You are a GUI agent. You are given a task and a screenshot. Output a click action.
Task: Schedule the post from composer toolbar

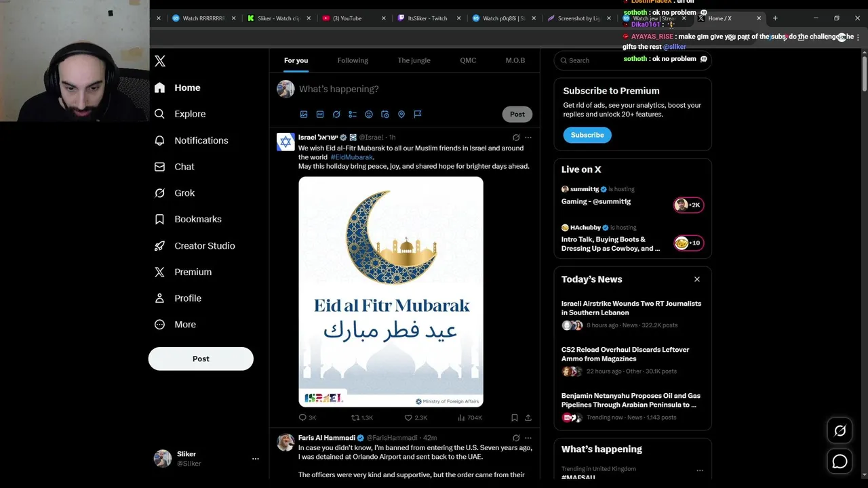385,115
